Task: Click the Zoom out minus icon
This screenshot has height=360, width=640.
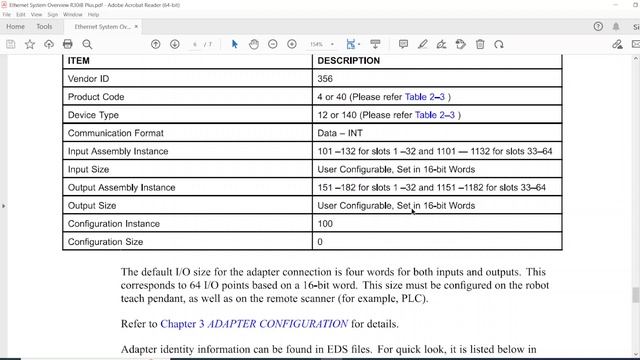Action: [x=273, y=44]
